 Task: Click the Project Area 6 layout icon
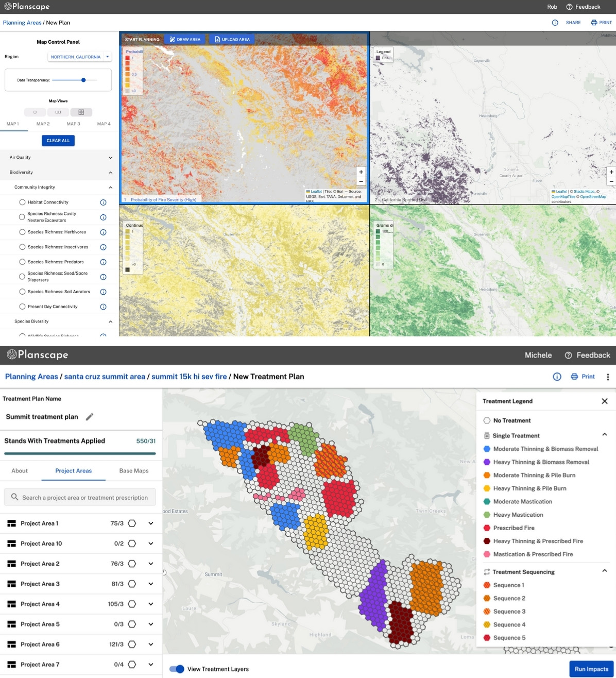12,645
